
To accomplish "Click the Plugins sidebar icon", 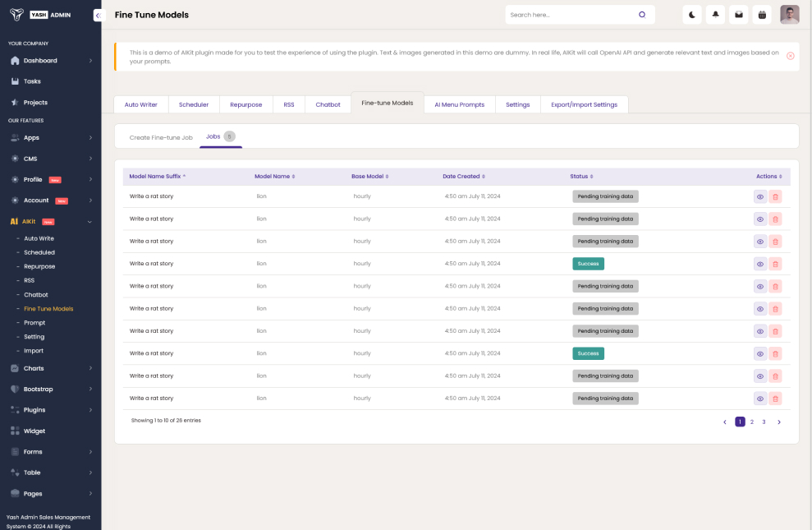I will 15,410.
